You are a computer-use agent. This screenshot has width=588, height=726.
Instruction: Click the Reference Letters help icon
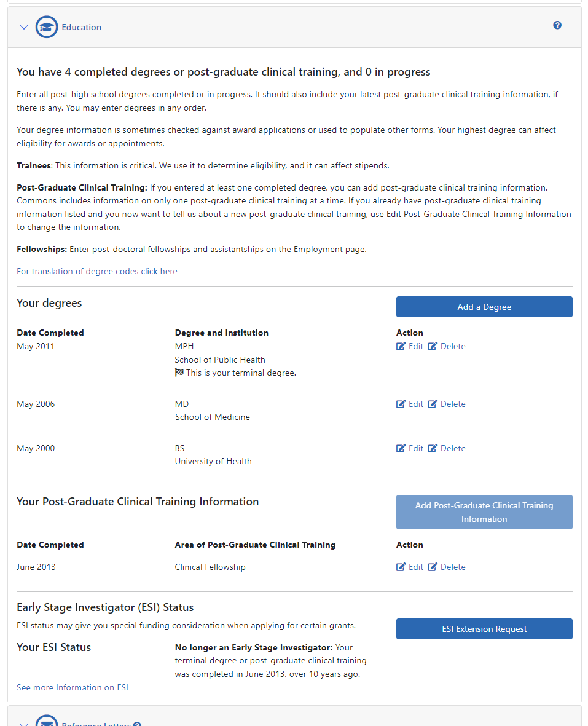pos(137,724)
